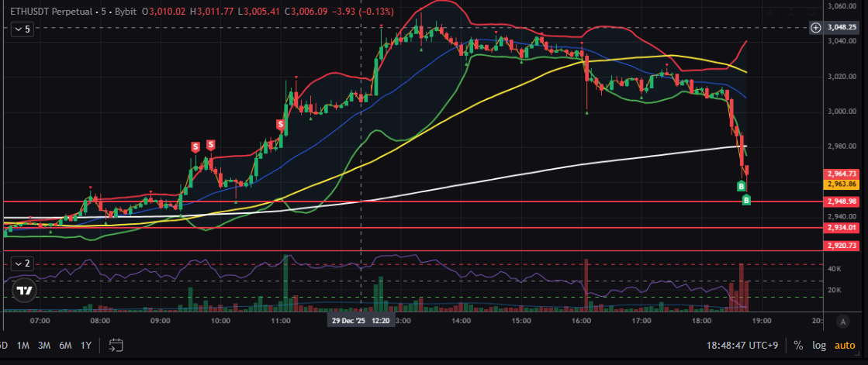Toggle the percent scale mode
The width and height of the screenshot is (868, 365).
(x=798, y=345)
